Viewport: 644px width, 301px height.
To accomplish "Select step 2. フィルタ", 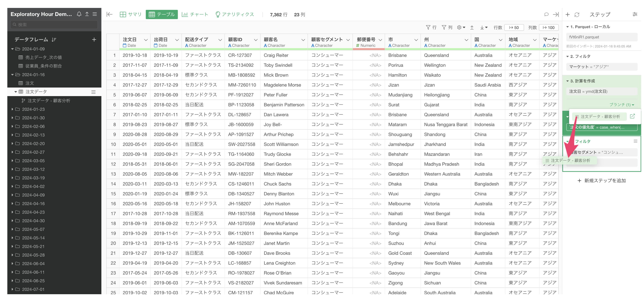I will coord(580,56).
